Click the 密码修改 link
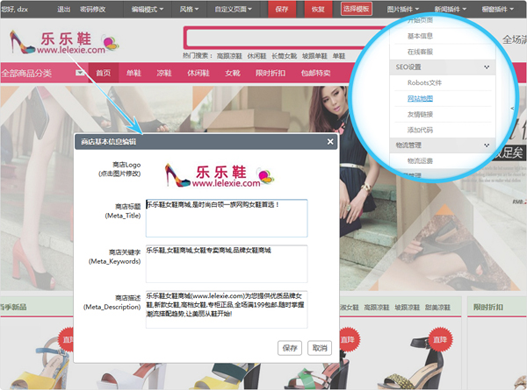The width and height of the screenshot is (527, 390). click(x=93, y=9)
